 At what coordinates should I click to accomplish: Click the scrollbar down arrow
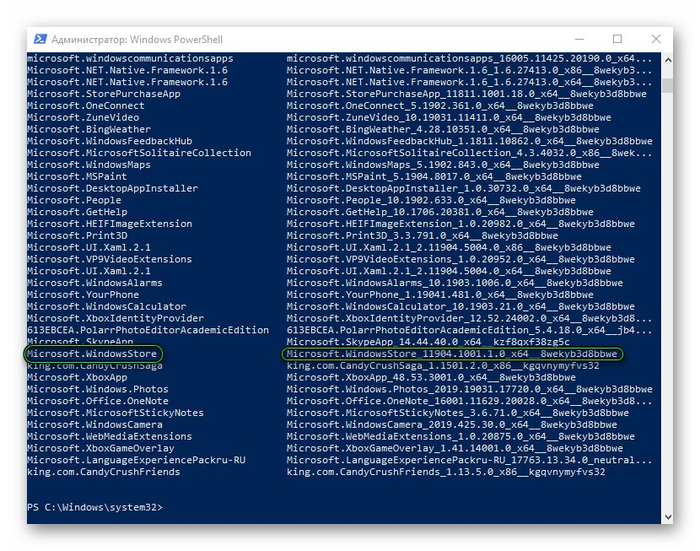pos(667,516)
